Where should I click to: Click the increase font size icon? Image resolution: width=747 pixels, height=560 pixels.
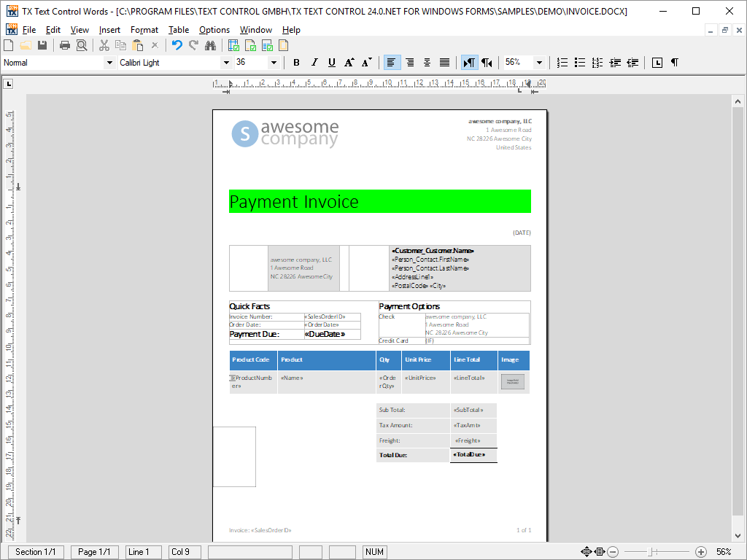coord(349,63)
